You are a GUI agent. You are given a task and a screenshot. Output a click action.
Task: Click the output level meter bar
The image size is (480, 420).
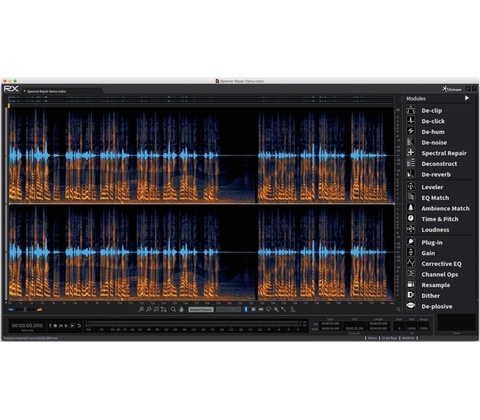tap(193, 324)
